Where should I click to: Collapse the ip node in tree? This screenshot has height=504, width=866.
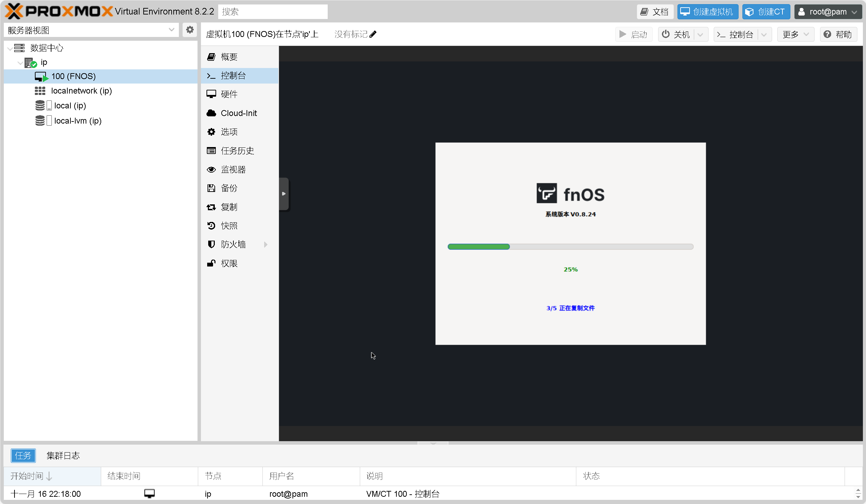[21, 63]
